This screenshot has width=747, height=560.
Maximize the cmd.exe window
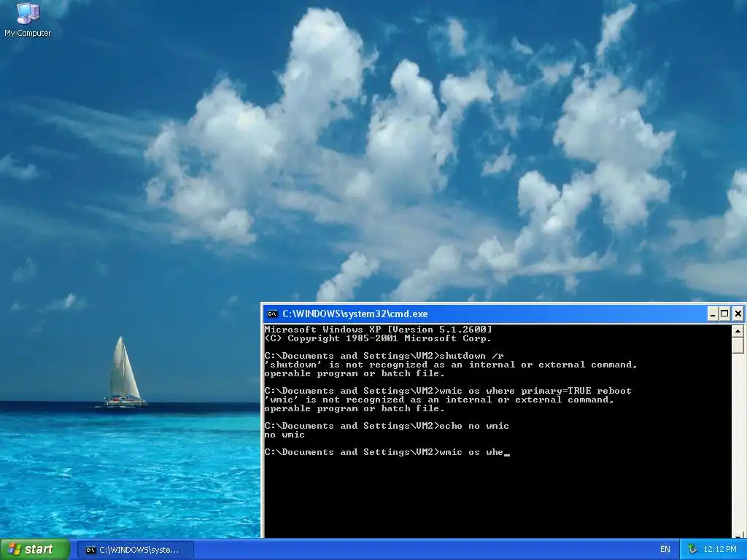(x=724, y=314)
